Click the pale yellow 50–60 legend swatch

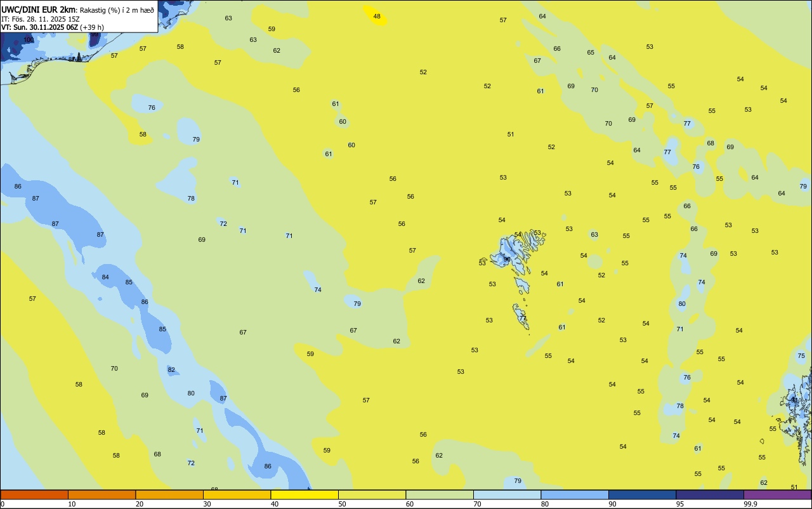pos(372,494)
